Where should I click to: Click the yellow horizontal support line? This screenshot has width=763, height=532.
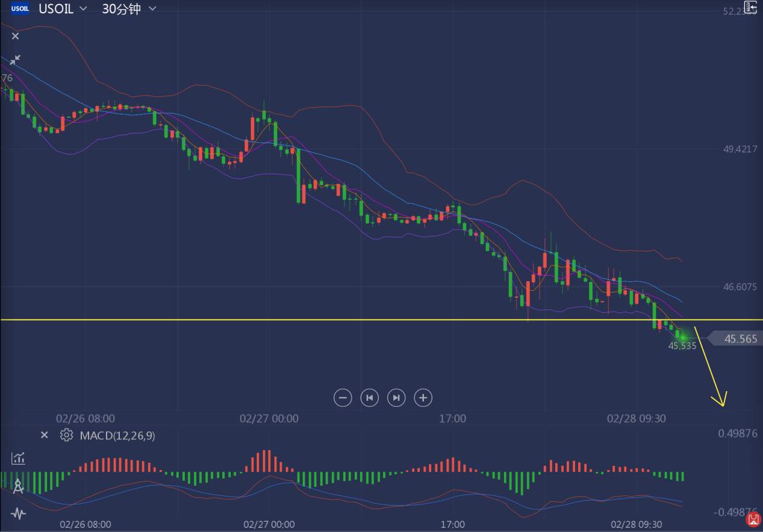pos(381,320)
